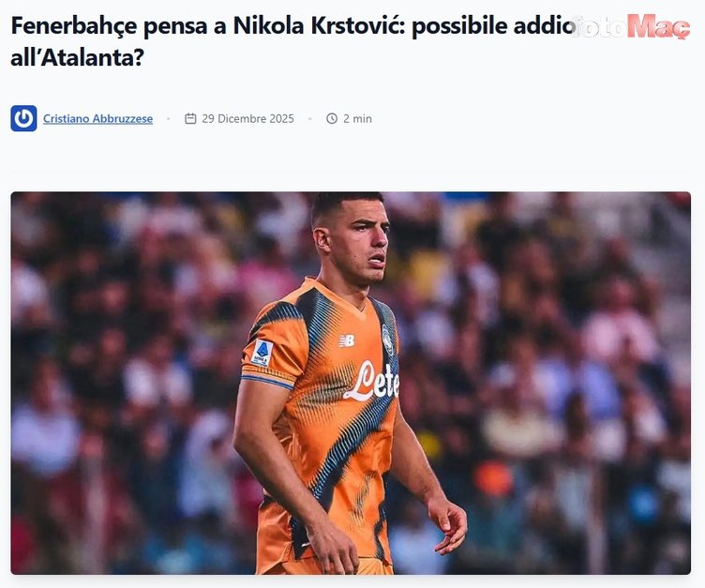
Task: Click the clock icon for reading time
Action: pyautogui.click(x=332, y=118)
